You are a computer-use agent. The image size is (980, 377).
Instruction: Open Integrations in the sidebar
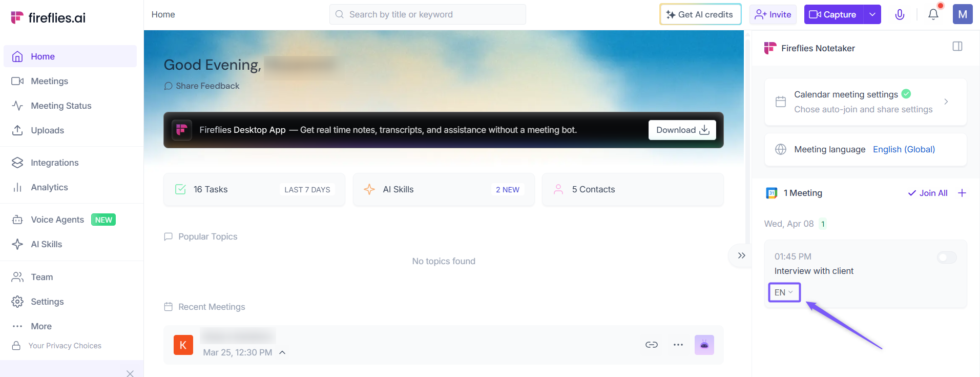click(70, 163)
